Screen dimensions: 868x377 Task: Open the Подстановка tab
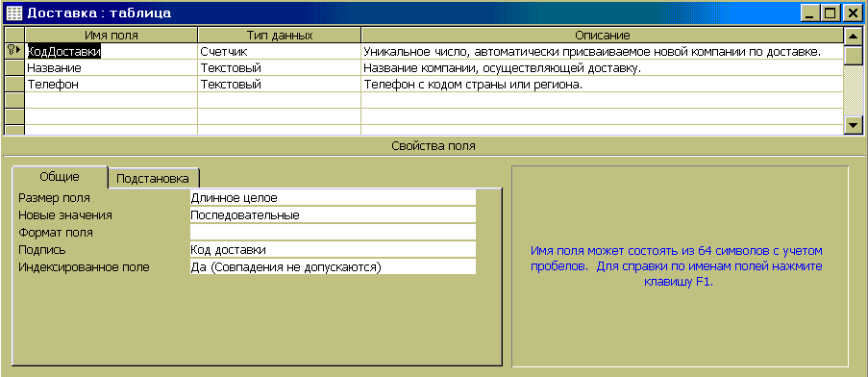click(153, 178)
